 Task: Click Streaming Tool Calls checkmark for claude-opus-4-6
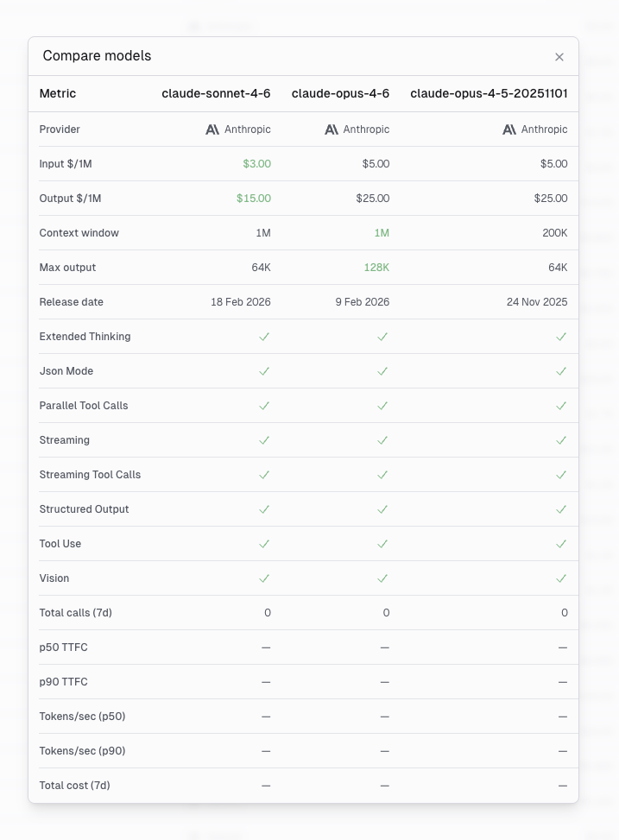click(382, 475)
